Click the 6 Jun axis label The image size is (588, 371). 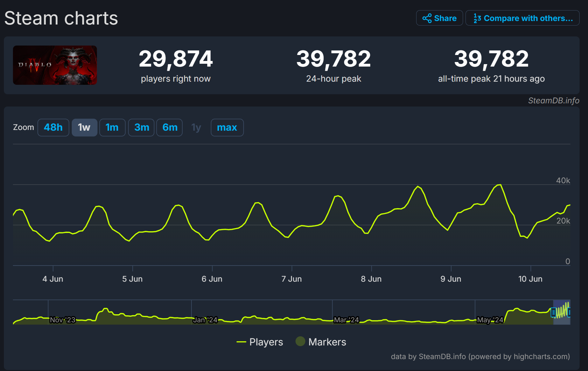point(212,279)
